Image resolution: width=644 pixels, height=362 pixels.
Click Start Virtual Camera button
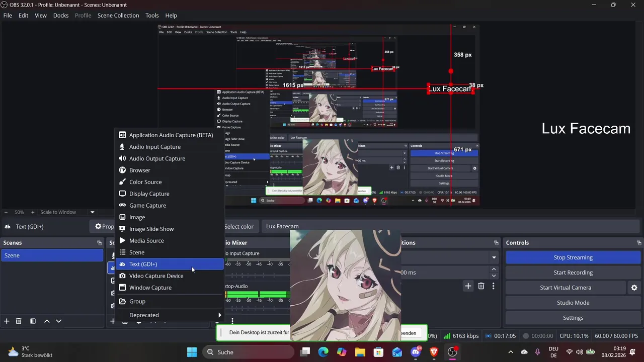pos(566,288)
